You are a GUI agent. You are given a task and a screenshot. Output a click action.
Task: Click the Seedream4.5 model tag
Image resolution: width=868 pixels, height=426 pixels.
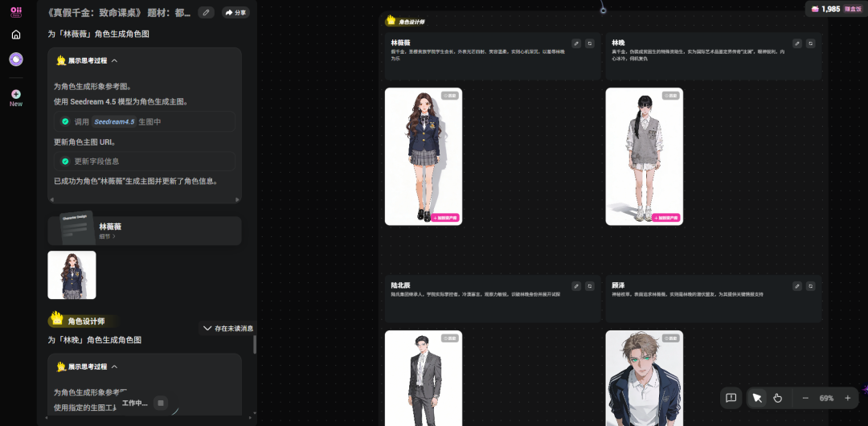pyautogui.click(x=114, y=122)
